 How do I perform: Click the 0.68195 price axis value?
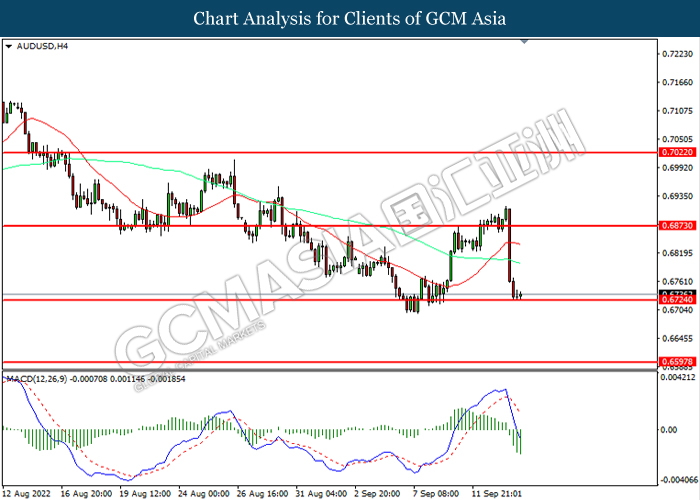(x=678, y=253)
